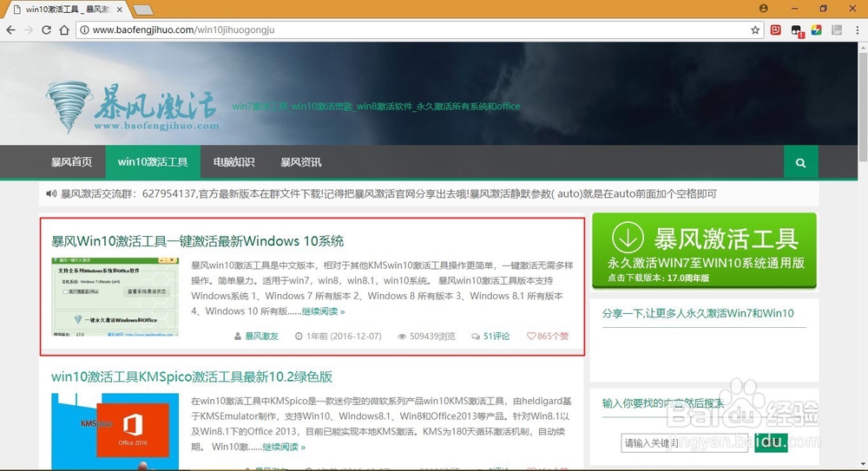Open the Chrome three-dot menu

click(857, 29)
